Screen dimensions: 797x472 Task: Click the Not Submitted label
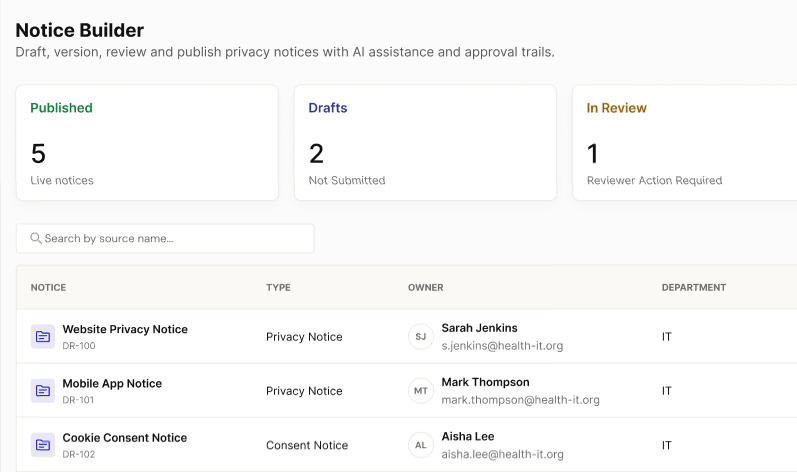(x=347, y=180)
